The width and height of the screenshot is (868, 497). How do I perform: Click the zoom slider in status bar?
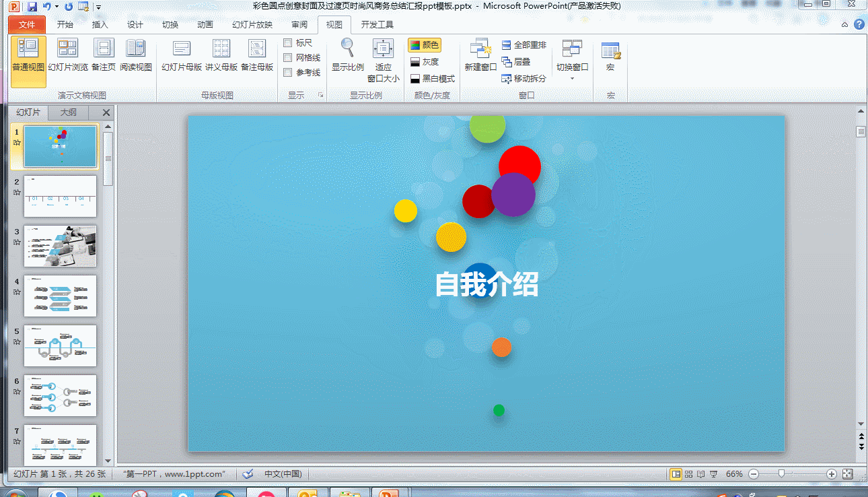pyautogui.click(x=781, y=474)
